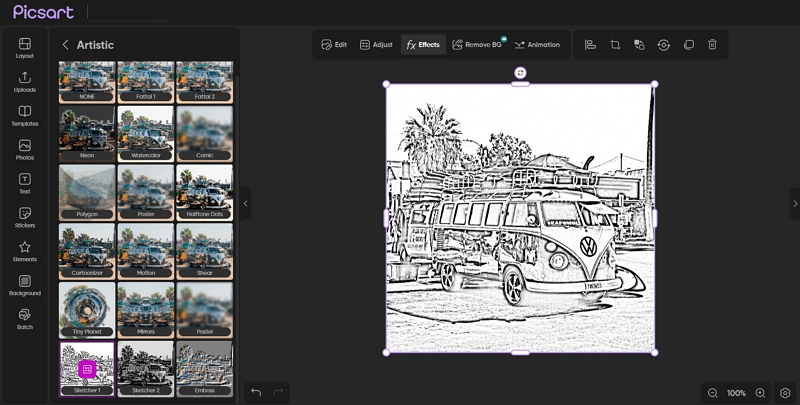Open the Text tool panel

24,184
